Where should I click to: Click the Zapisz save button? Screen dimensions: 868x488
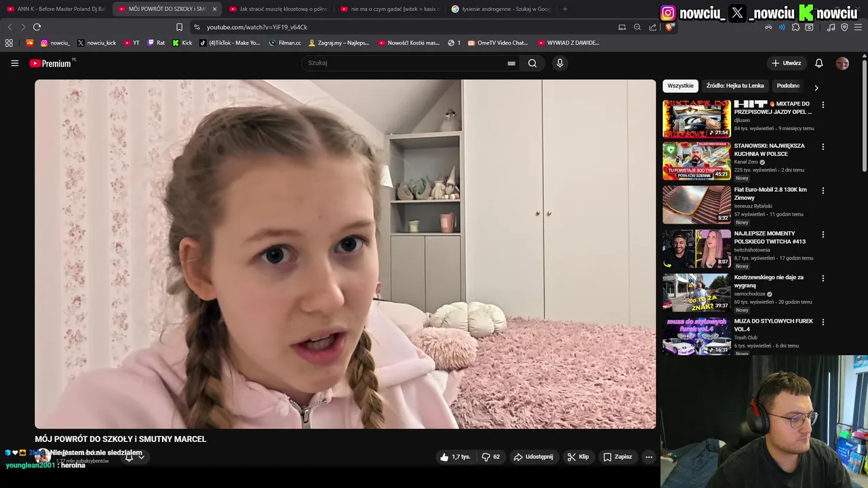click(618, 457)
